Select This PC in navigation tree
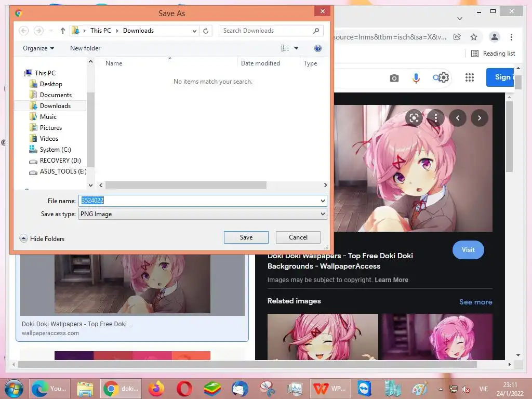The image size is (532, 399). tap(45, 73)
